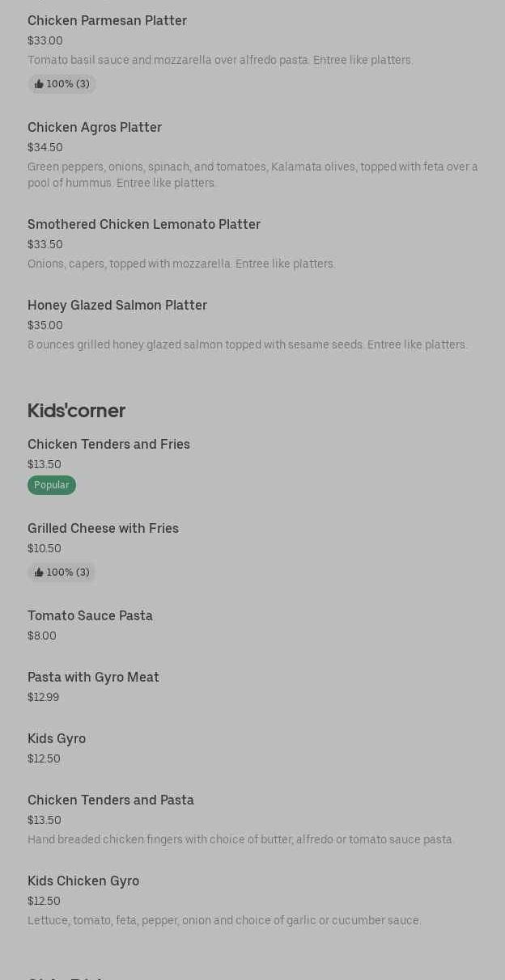Choose the Honey Glazed Salmon Platter
The image size is (505, 980).
pyautogui.click(x=117, y=306)
